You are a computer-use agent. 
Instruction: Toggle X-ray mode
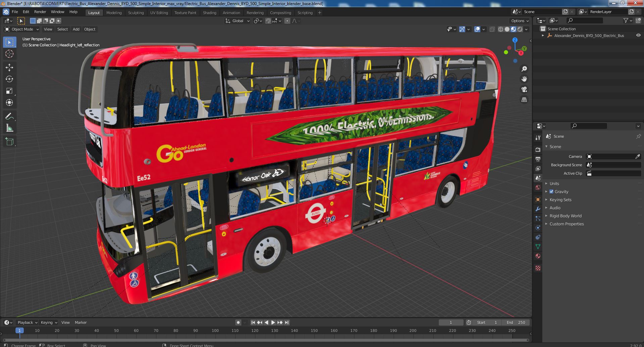coord(492,29)
